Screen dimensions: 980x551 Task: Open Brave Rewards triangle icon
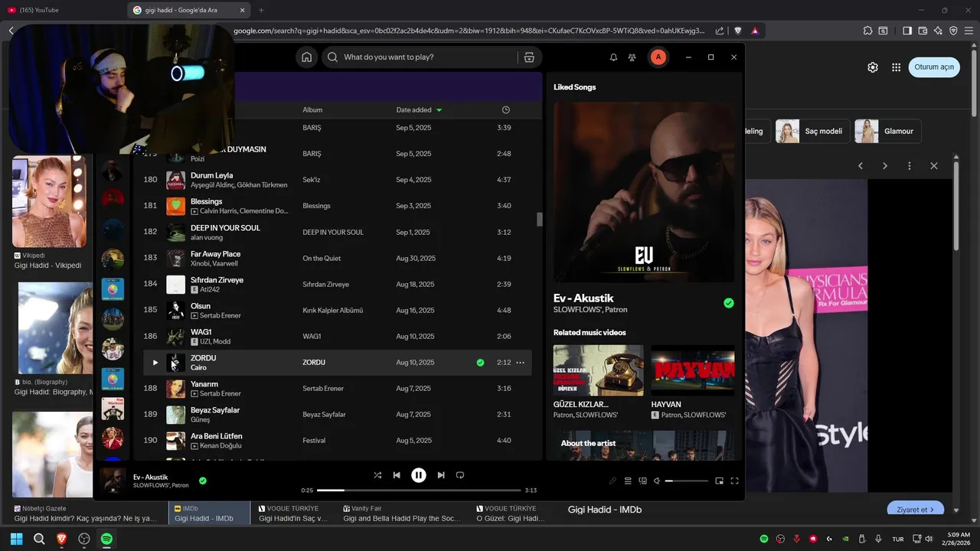click(755, 31)
